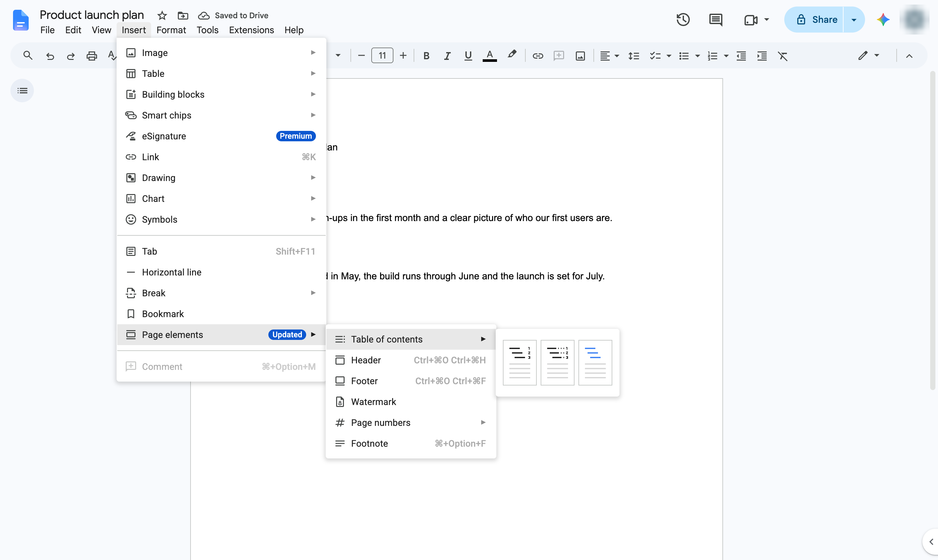Image resolution: width=938 pixels, height=560 pixels.
Task: Decrease indent toolbar icon
Action: point(741,56)
